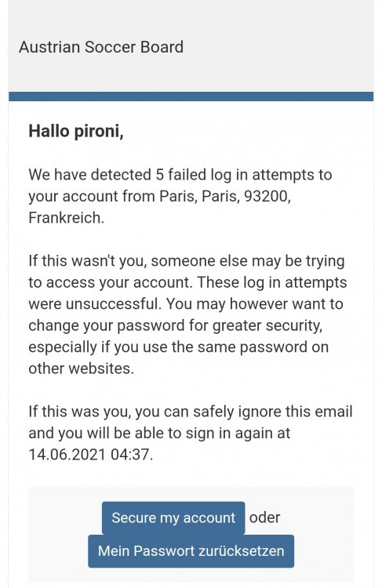The width and height of the screenshot is (382, 588).
Task: Select the other websites text line
Action: pyautogui.click(x=81, y=368)
